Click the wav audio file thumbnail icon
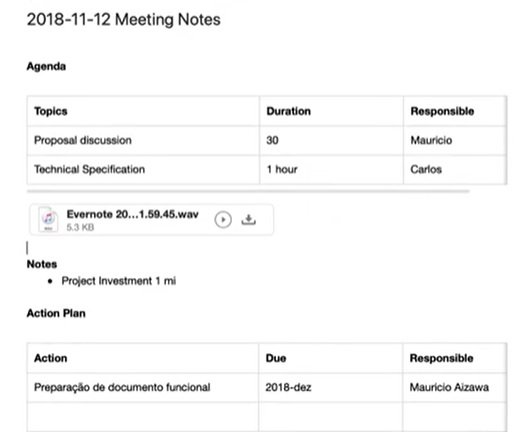This screenshot has height=432, width=530. point(48,220)
